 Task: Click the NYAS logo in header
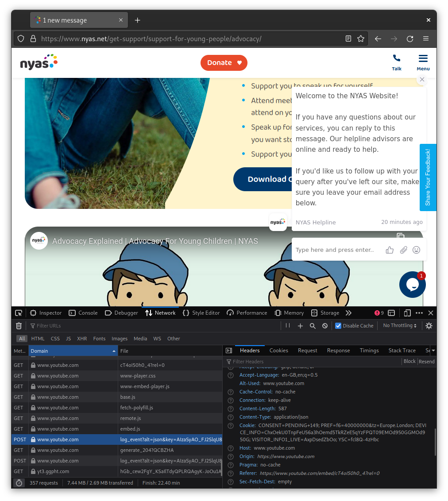pyautogui.click(x=39, y=62)
